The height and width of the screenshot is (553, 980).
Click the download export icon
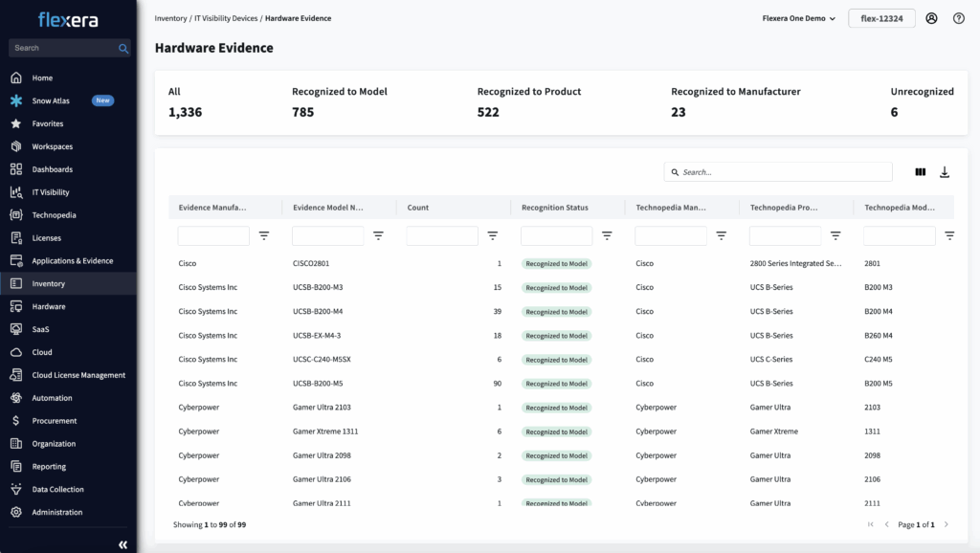(x=945, y=172)
